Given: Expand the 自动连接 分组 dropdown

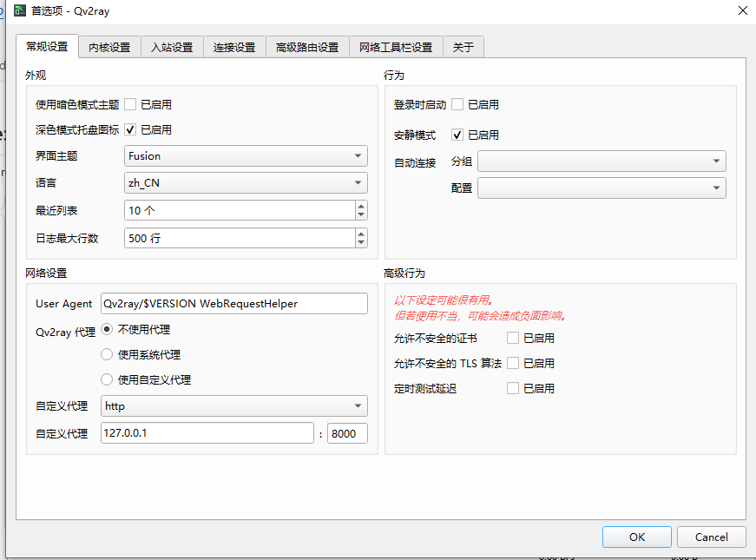Looking at the screenshot, I should (602, 161).
